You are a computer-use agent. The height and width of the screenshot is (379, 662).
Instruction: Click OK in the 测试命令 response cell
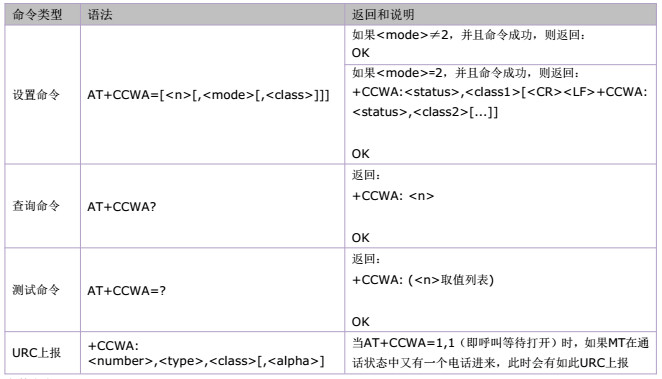click(x=361, y=322)
